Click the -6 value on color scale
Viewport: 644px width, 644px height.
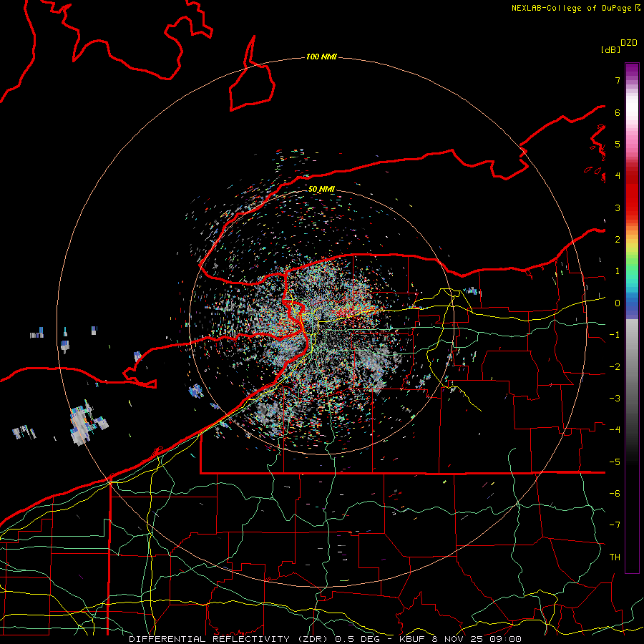[x=615, y=494]
